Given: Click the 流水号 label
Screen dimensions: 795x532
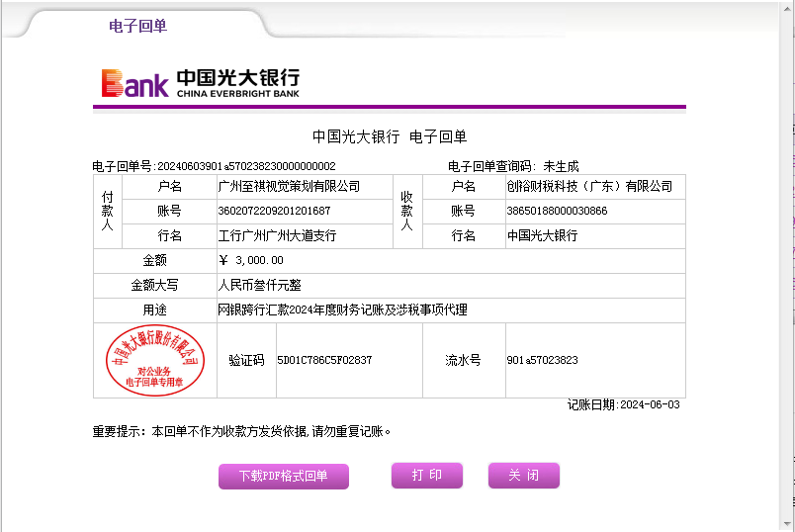Looking at the screenshot, I should point(463,360).
